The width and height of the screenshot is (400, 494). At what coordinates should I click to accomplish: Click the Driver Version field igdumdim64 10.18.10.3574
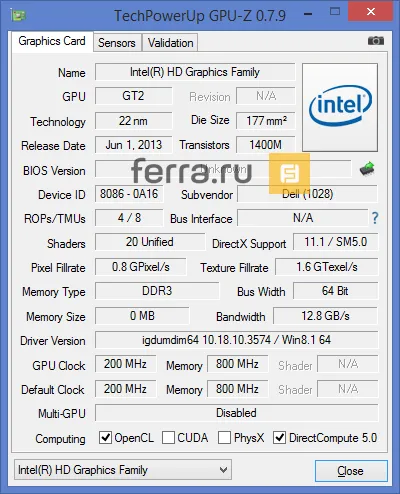coord(237,340)
